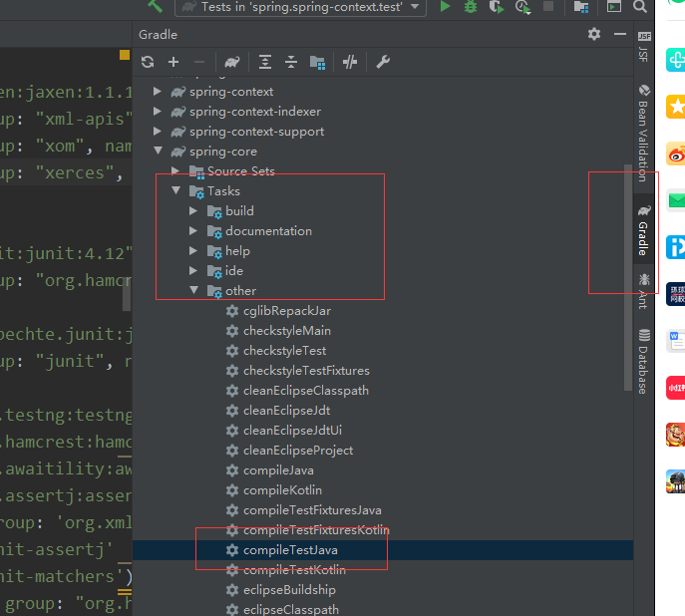Viewport: 685px width, 616px height.
Task: Open the Database tool window tab
Action: [x=643, y=362]
